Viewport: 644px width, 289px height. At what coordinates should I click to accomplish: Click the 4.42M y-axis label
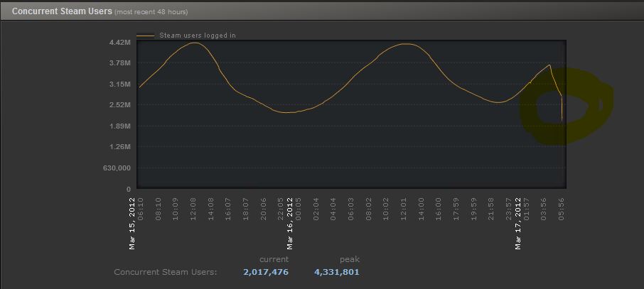pyautogui.click(x=120, y=42)
